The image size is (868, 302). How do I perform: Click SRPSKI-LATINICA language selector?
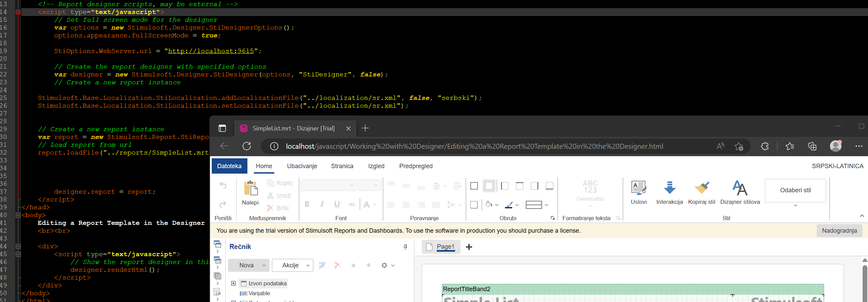[838, 166]
